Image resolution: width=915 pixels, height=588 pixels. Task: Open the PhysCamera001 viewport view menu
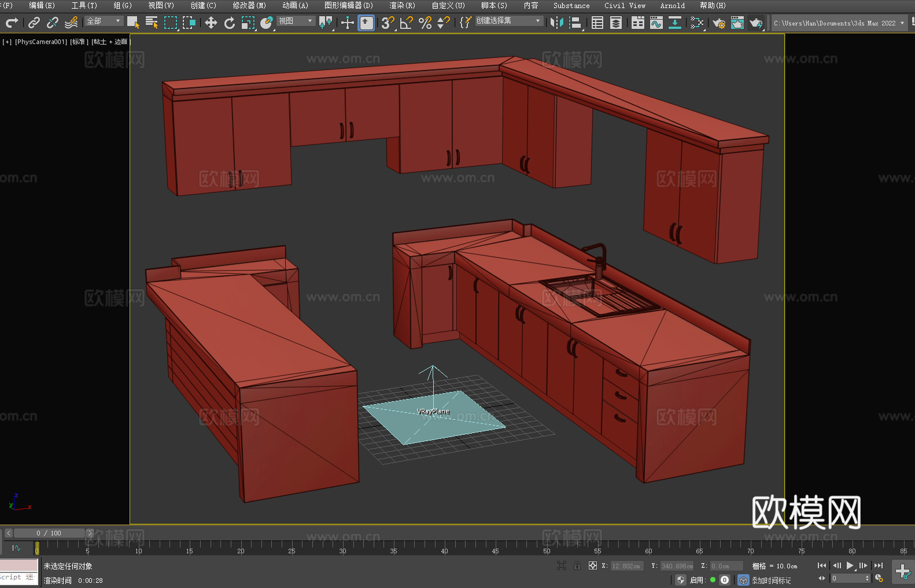coord(41,42)
